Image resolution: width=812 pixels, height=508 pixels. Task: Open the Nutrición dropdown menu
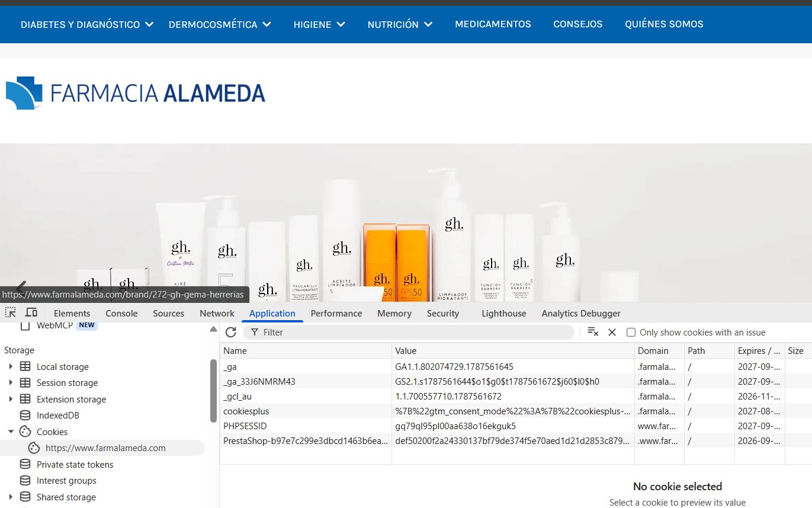coord(400,24)
